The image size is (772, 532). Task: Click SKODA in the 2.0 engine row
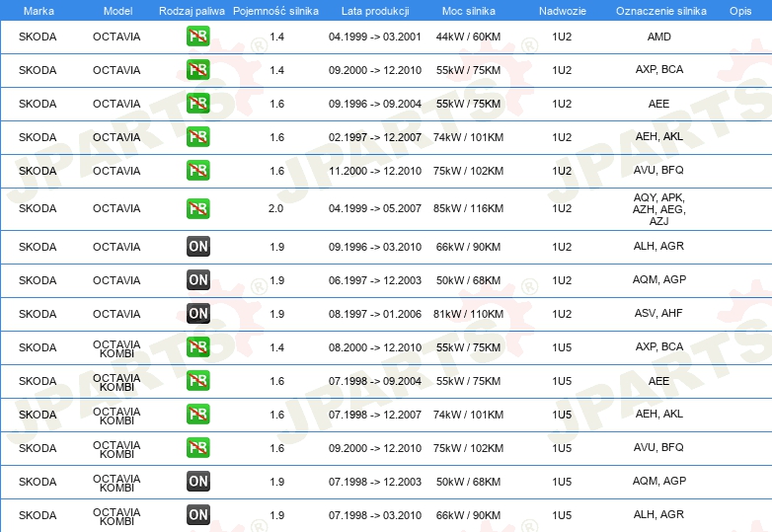[38, 208]
